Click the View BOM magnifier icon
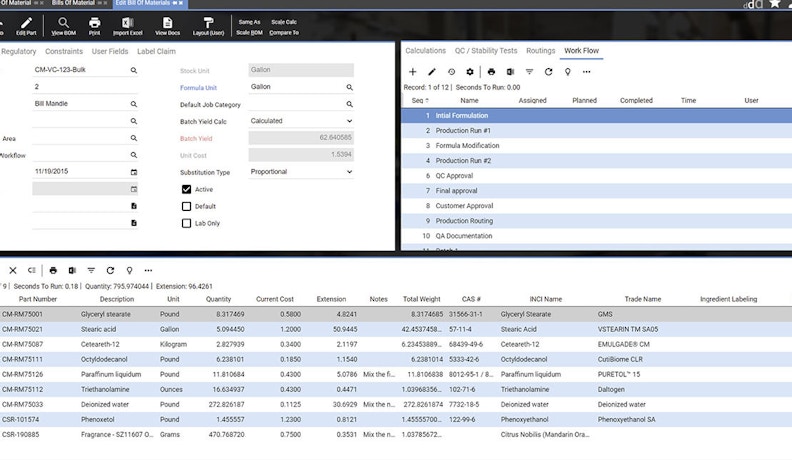 [63, 22]
